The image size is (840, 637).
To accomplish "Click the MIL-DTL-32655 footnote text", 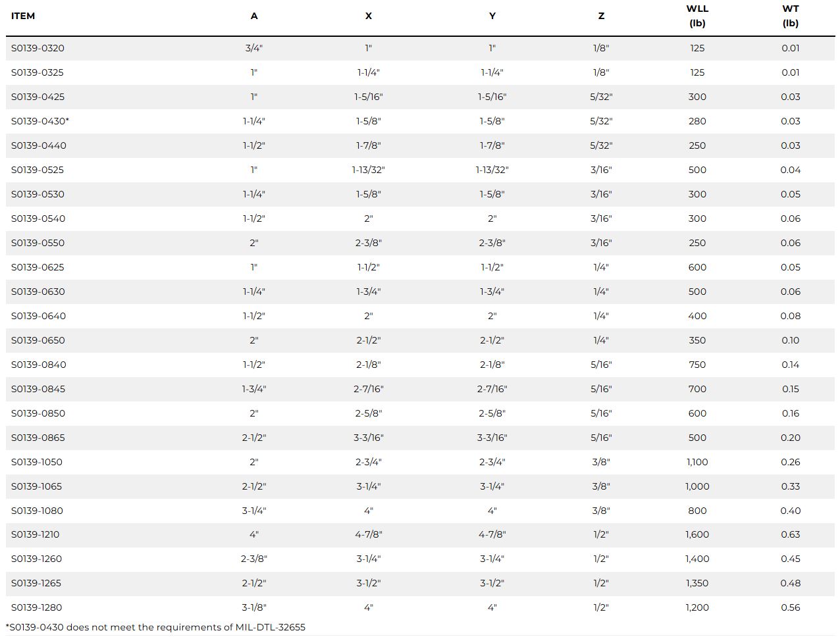I will 270,627.
